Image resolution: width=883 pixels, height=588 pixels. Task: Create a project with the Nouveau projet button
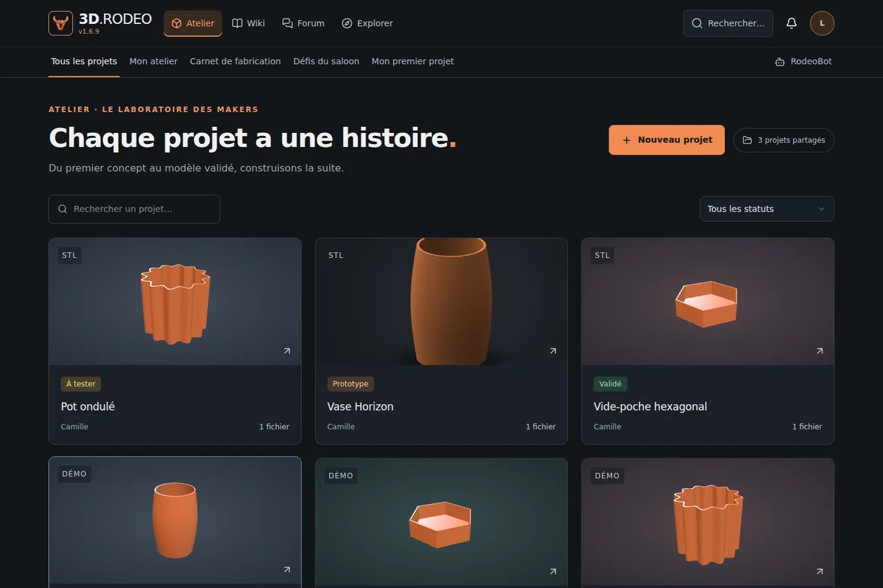pyautogui.click(x=666, y=140)
